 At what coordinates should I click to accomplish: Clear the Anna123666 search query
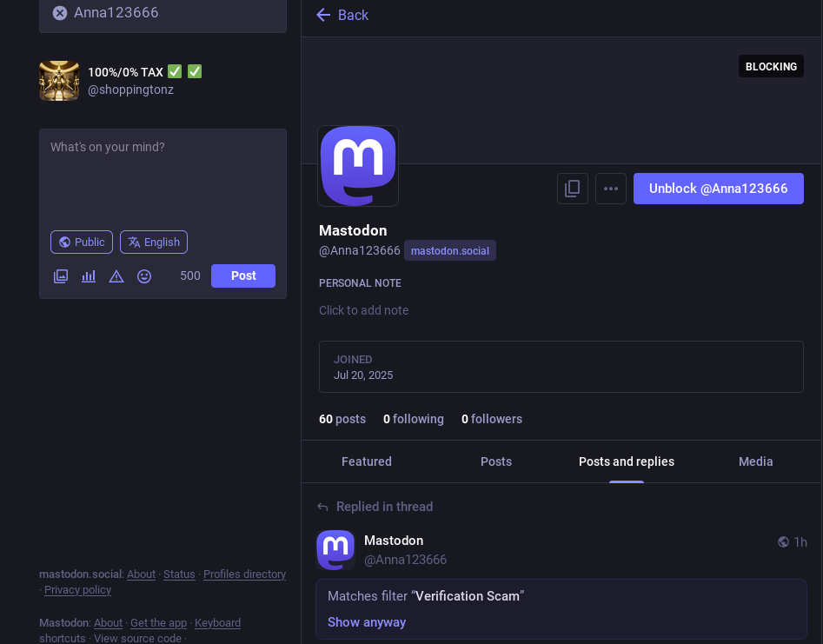59,12
